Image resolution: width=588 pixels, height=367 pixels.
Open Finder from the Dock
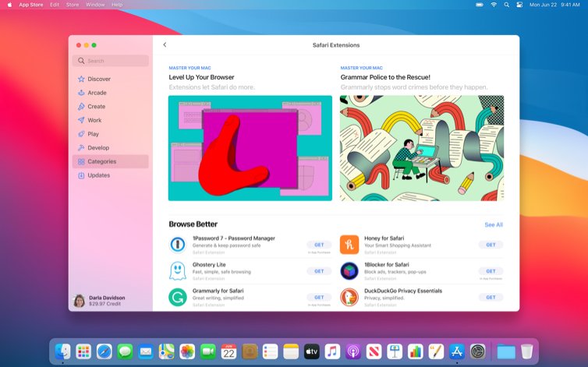(x=63, y=351)
